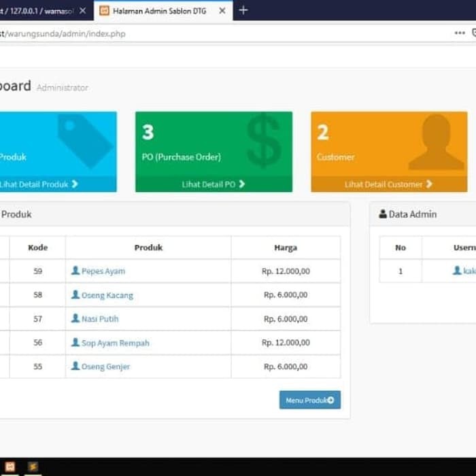Click user icon beside Oseng Kacang

75,295
